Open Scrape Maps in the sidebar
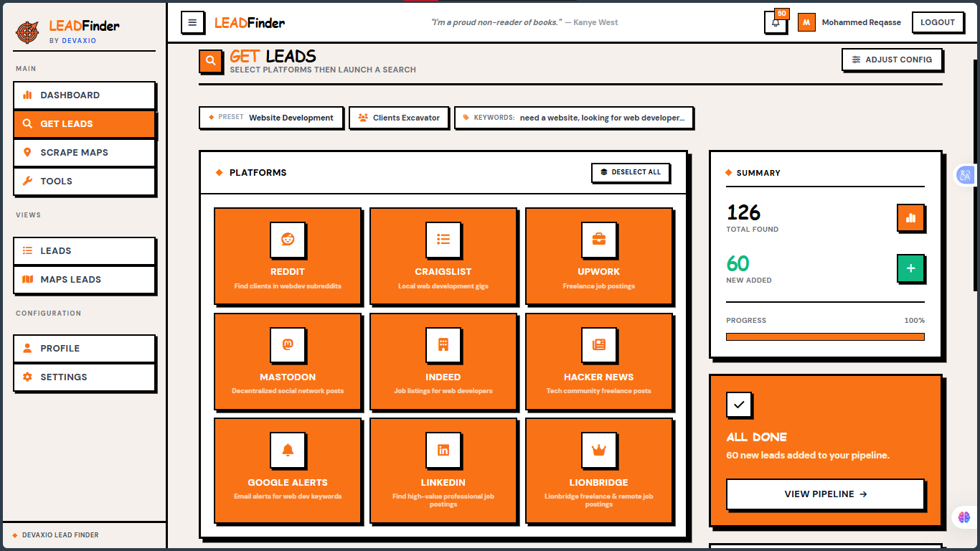The width and height of the screenshot is (980, 551). [x=84, y=153]
